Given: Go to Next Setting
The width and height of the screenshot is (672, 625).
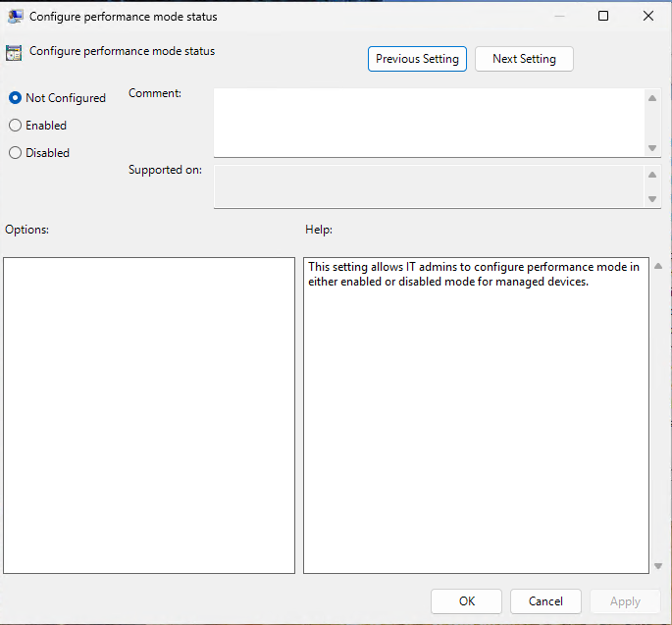Looking at the screenshot, I should point(524,59).
